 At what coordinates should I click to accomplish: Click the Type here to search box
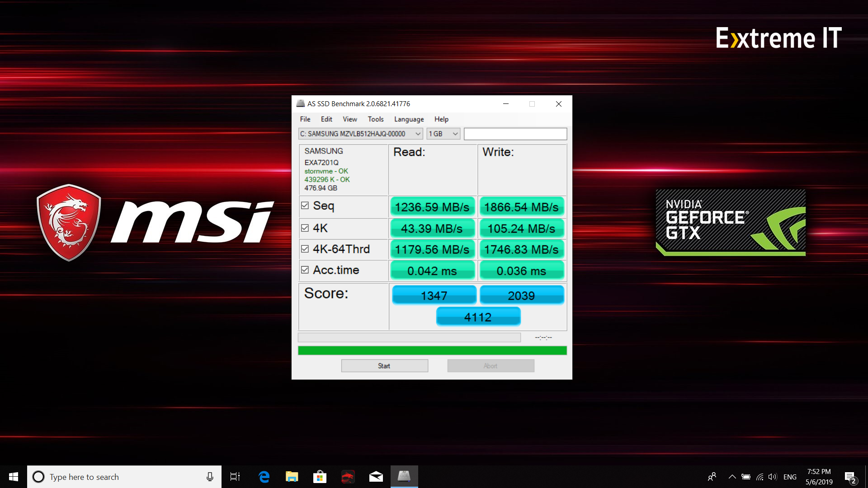pyautogui.click(x=124, y=477)
